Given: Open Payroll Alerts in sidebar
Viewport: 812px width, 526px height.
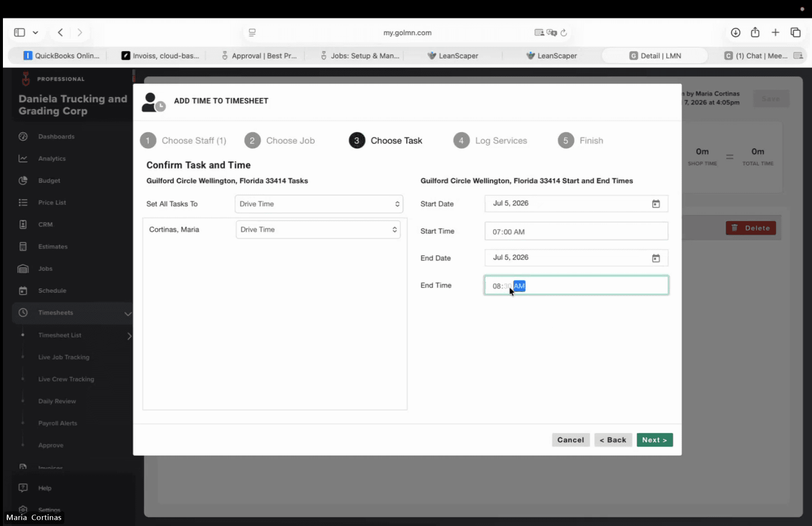Looking at the screenshot, I should point(57,423).
